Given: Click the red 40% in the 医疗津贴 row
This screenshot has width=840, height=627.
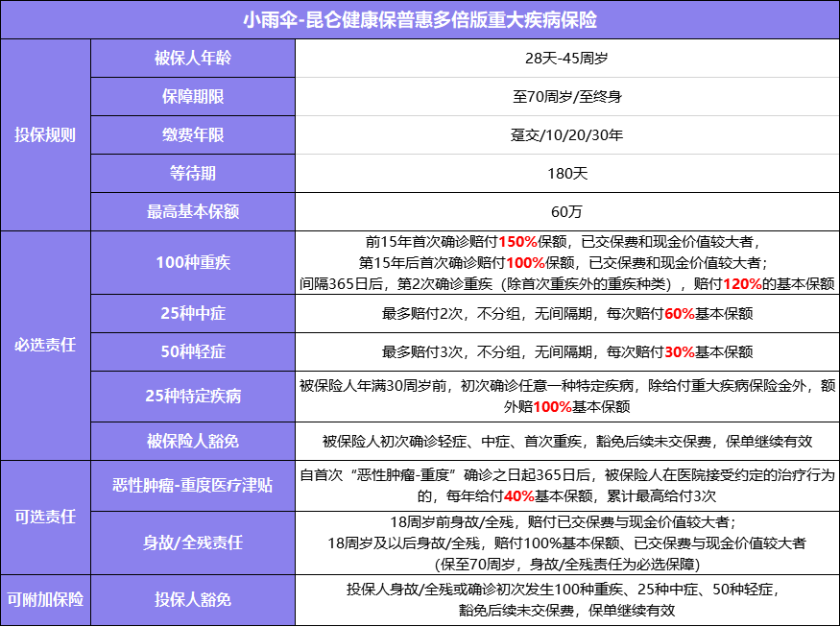Looking at the screenshot, I should [x=519, y=496].
